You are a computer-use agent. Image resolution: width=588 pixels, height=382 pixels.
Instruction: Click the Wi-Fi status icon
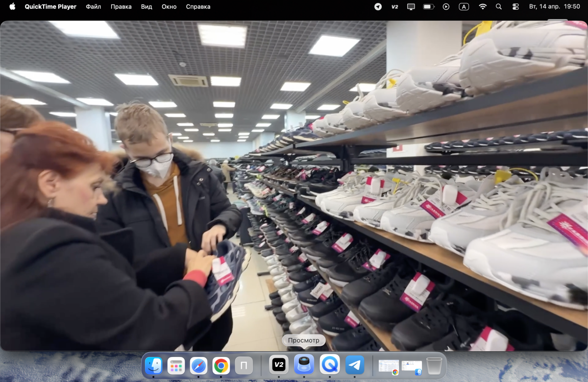pos(483,7)
